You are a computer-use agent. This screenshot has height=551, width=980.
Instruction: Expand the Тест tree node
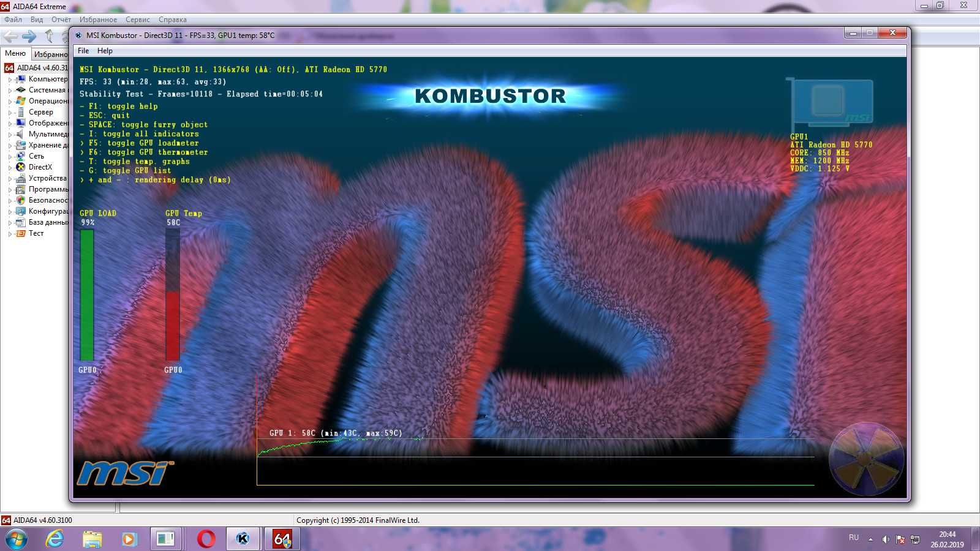click(x=10, y=234)
